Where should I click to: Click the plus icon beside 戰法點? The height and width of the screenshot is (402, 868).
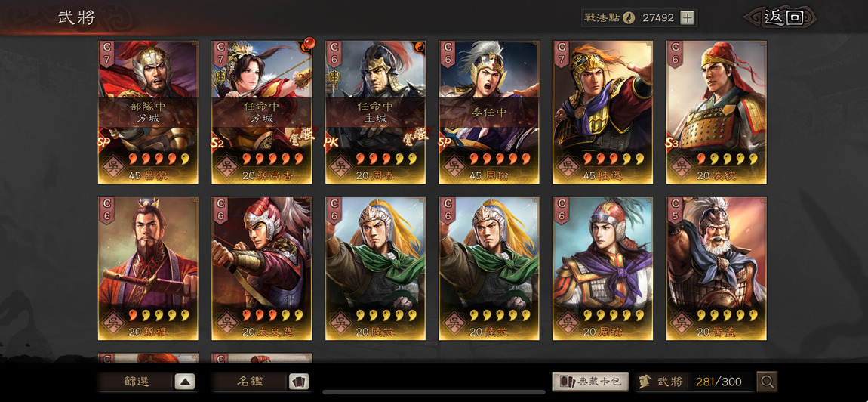(x=687, y=17)
